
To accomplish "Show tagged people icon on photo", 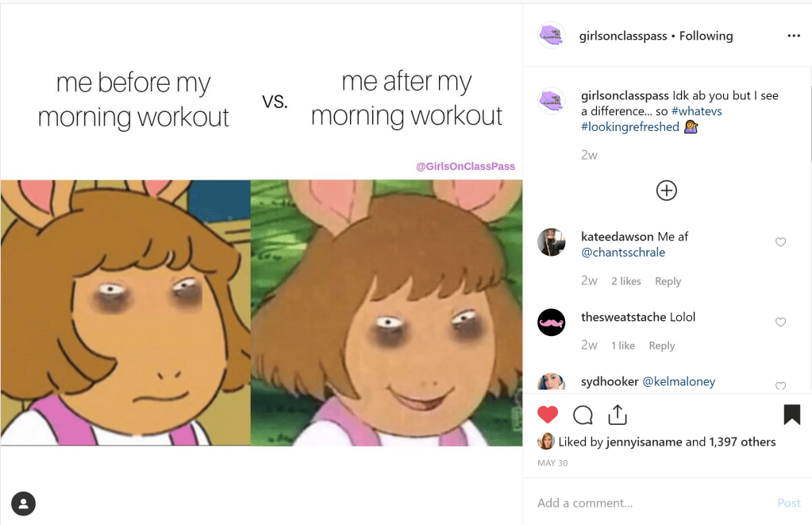I will click(23, 504).
